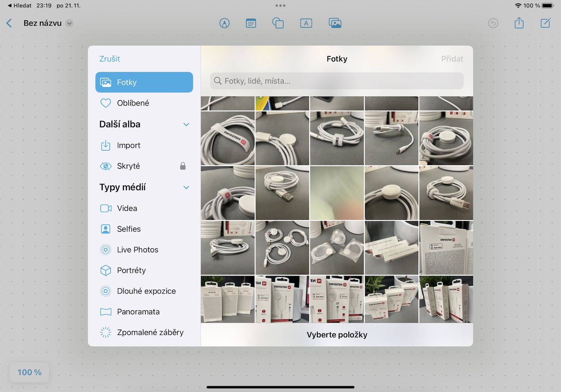Screen dimensions: 561x392
Task: Click the date po 21. 11.
Action: tap(69, 5)
